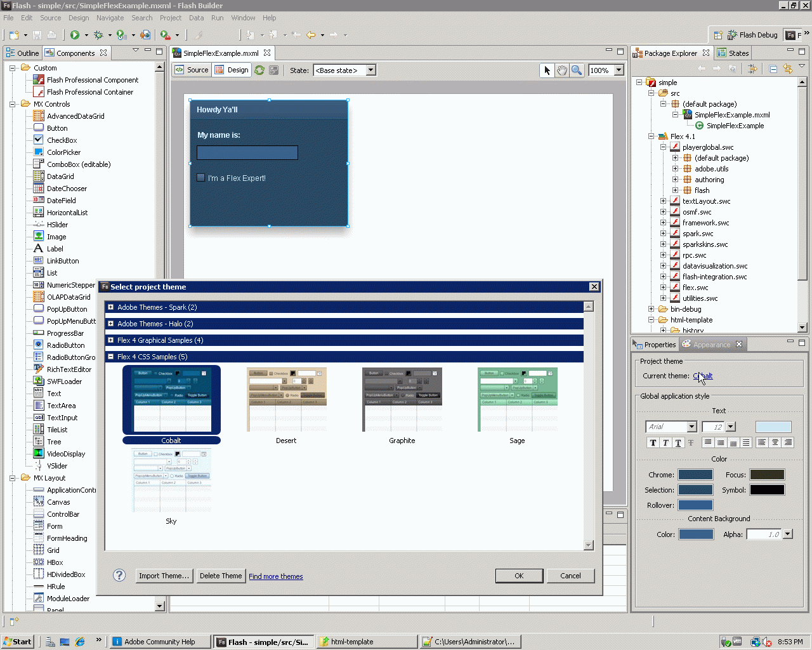The width and height of the screenshot is (812, 650).
Task: Click the ColorPicker component icon
Action: point(39,152)
